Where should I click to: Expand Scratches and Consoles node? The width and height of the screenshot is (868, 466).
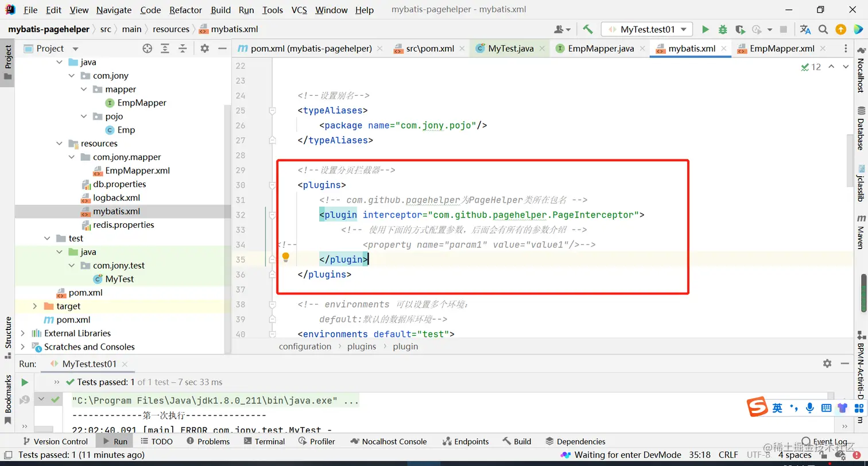tap(23, 347)
